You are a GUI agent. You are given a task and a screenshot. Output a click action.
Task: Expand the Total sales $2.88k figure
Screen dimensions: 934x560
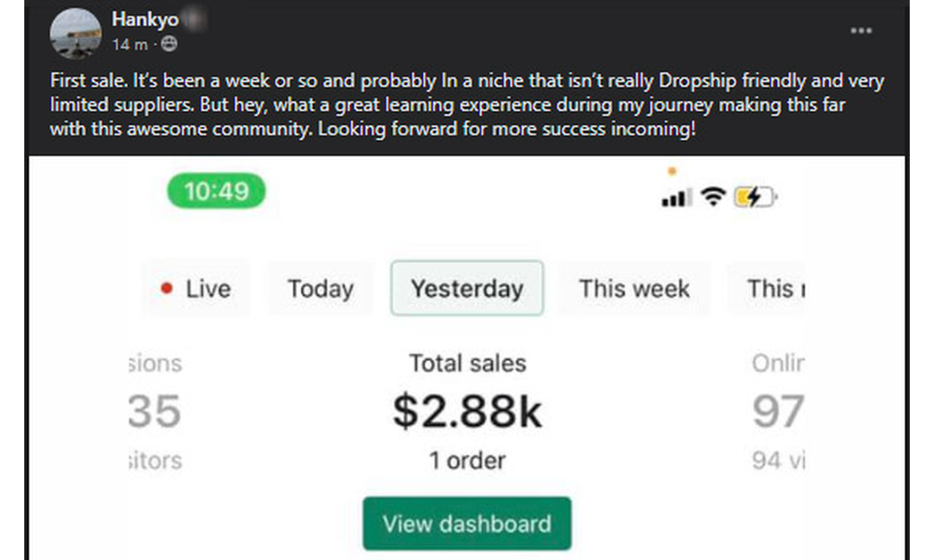click(x=467, y=412)
